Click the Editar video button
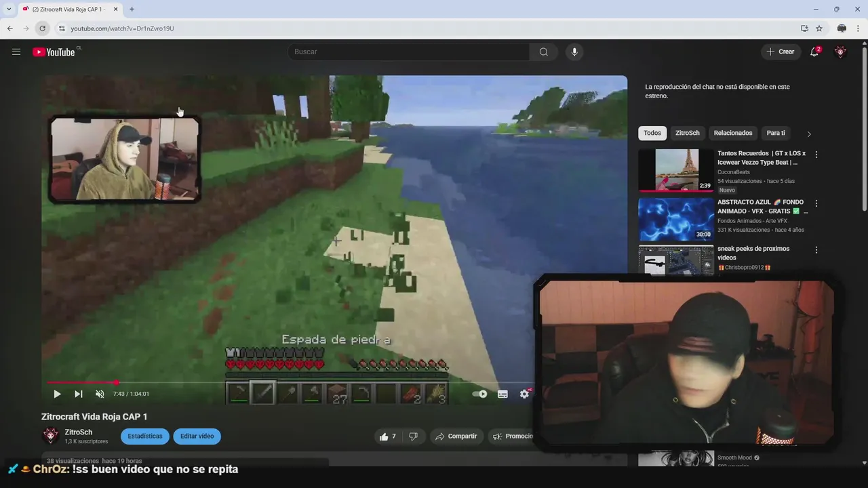The width and height of the screenshot is (868, 488). [x=197, y=436]
